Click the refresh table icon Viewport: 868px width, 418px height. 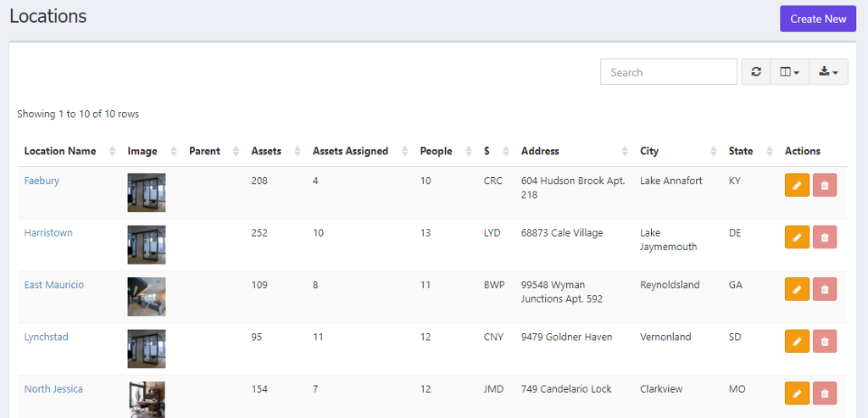[x=755, y=72]
